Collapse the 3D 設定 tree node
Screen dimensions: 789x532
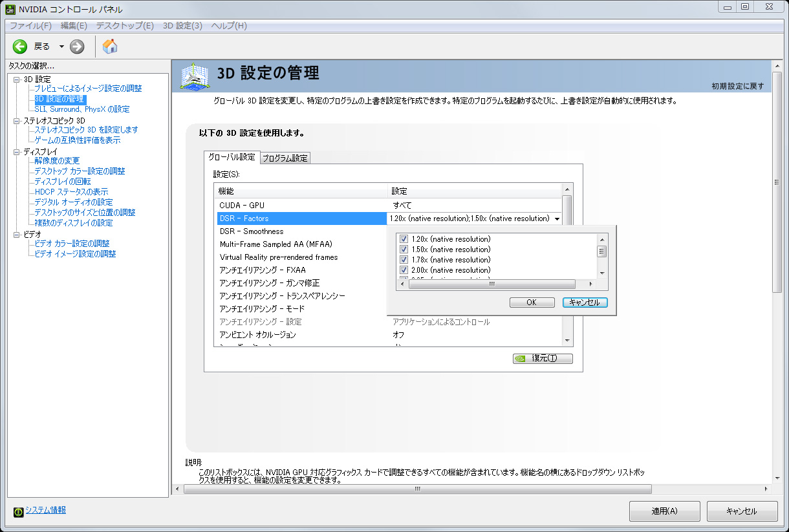coord(17,80)
